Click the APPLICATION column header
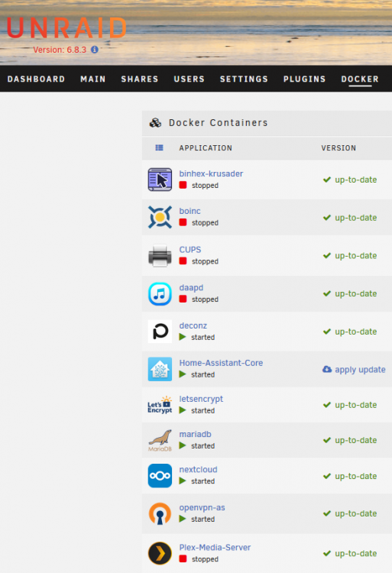392x573 pixels. [x=206, y=148]
